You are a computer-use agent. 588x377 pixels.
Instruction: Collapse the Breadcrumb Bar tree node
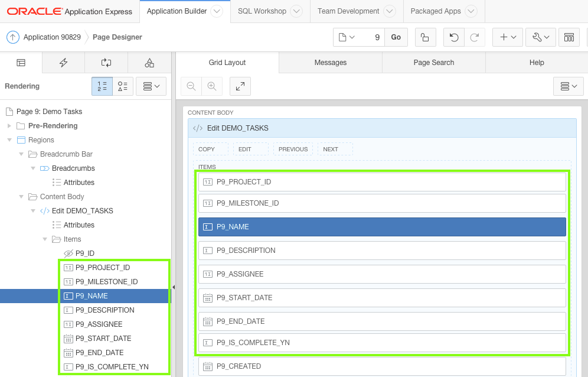(x=21, y=154)
